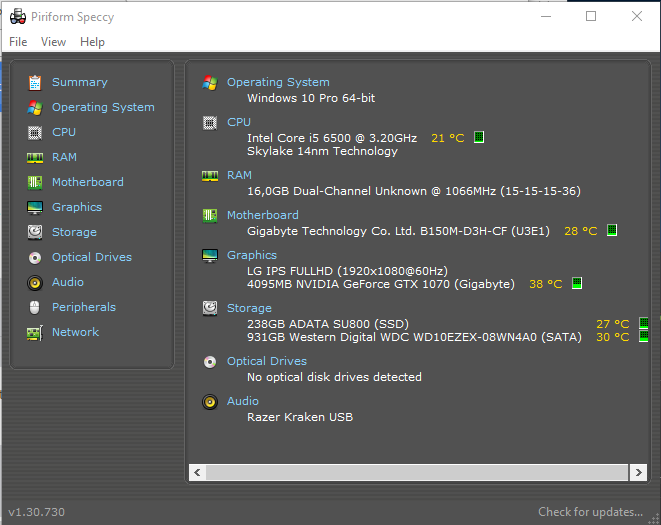Click the Summary clipboard icon in sidebar
Viewport: 661px width, 525px height.
coord(35,83)
